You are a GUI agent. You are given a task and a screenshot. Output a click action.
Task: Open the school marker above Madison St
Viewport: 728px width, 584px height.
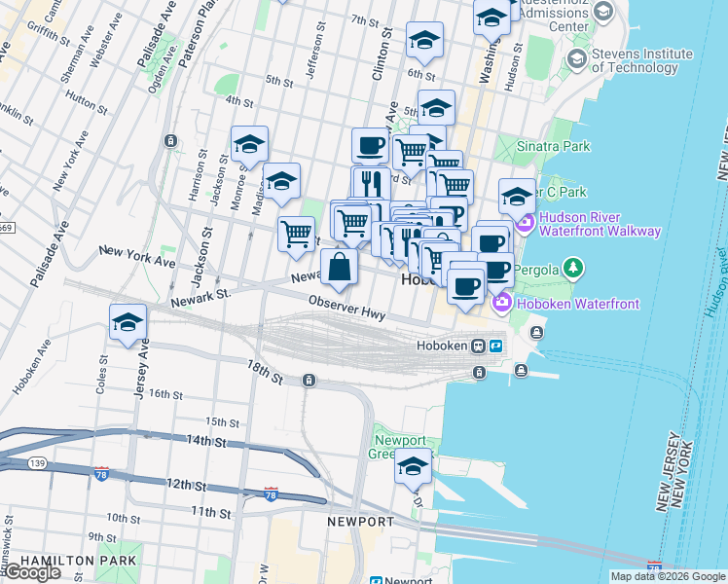pos(281,184)
